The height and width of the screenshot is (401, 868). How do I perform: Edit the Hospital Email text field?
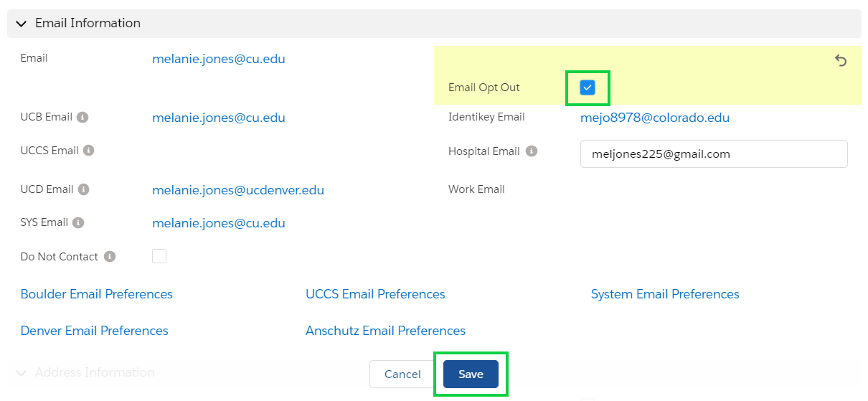click(714, 154)
